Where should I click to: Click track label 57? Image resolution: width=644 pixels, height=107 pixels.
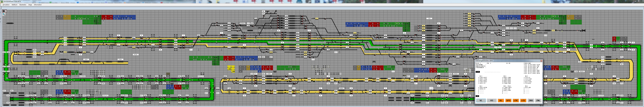tap(523, 23)
